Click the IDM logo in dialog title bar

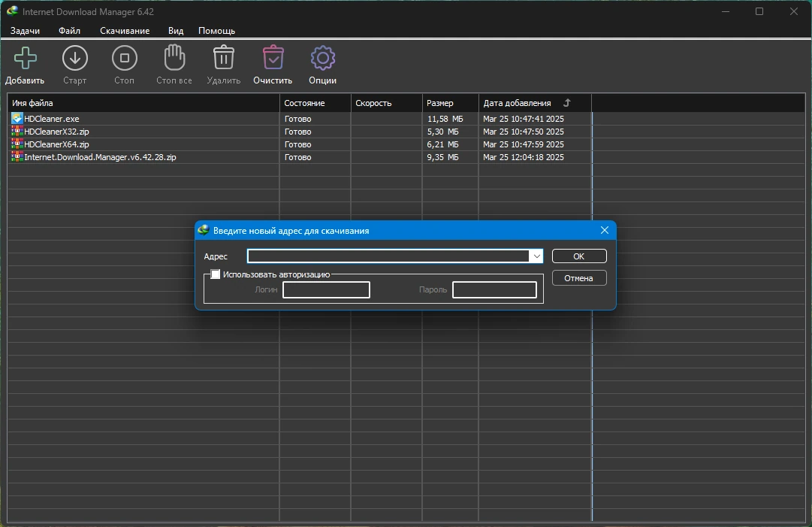point(204,230)
